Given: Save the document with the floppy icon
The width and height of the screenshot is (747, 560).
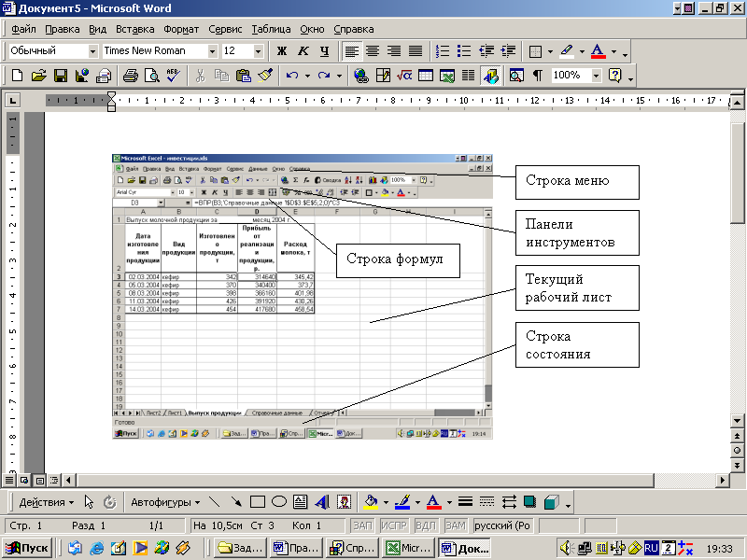Looking at the screenshot, I should [61, 76].
